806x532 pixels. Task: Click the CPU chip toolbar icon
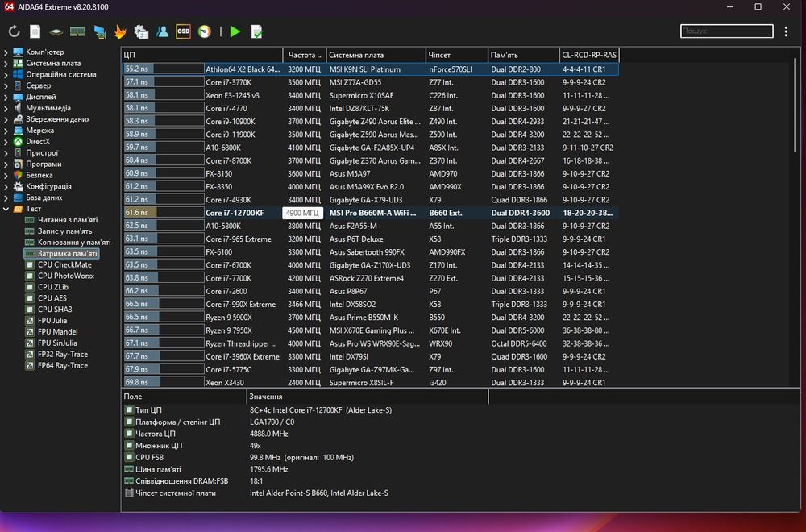tap(56, 32)
